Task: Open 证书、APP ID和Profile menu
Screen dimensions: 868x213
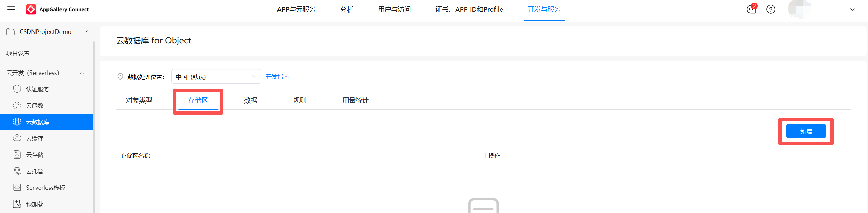Action: click(x=469, y=9)
